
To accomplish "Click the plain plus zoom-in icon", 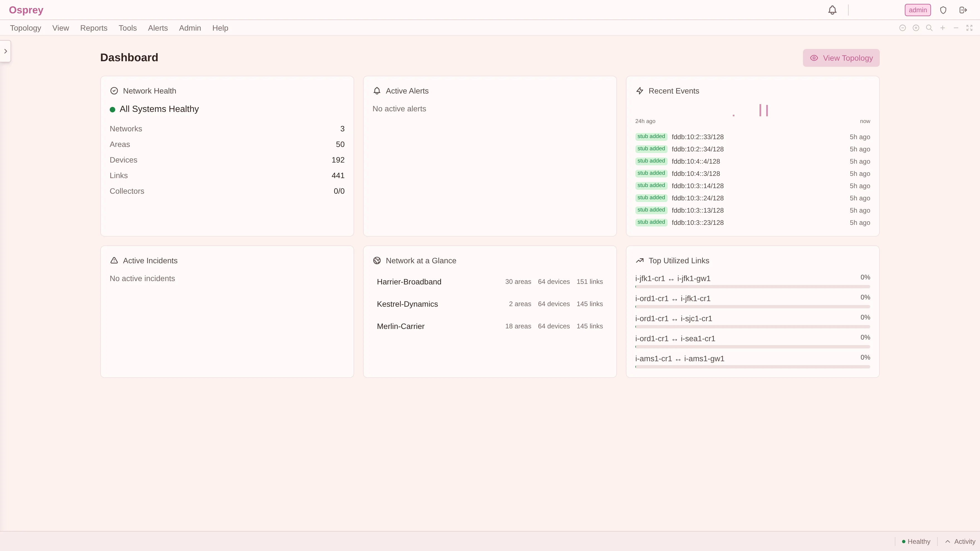I will [943, 28].
